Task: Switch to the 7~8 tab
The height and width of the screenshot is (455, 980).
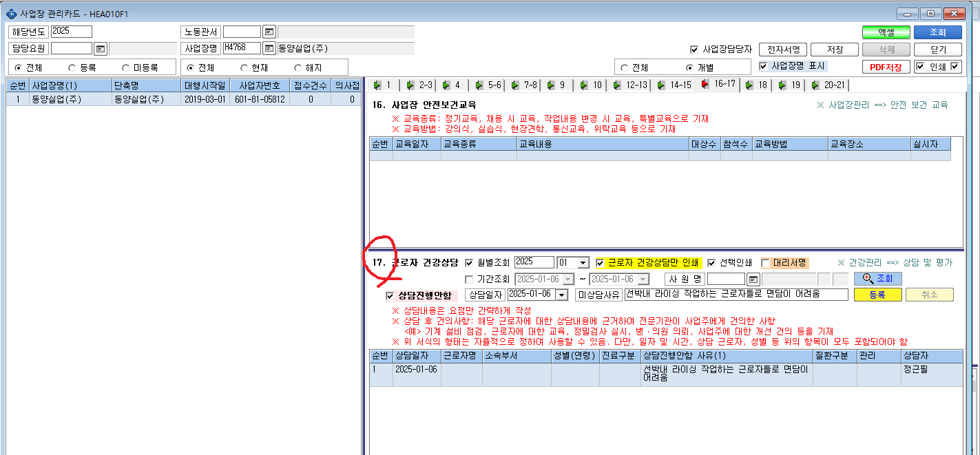Action: click(524, 85)
